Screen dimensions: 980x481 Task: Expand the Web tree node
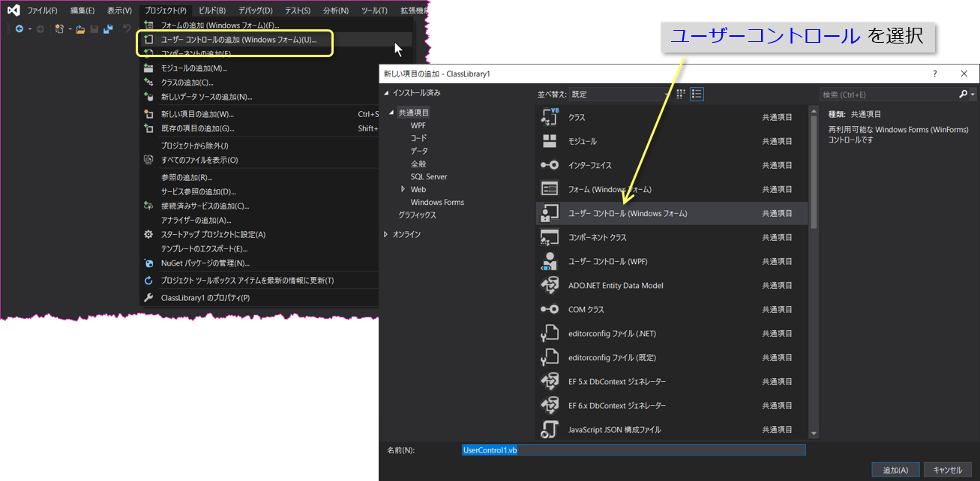(x=403, y=189)
